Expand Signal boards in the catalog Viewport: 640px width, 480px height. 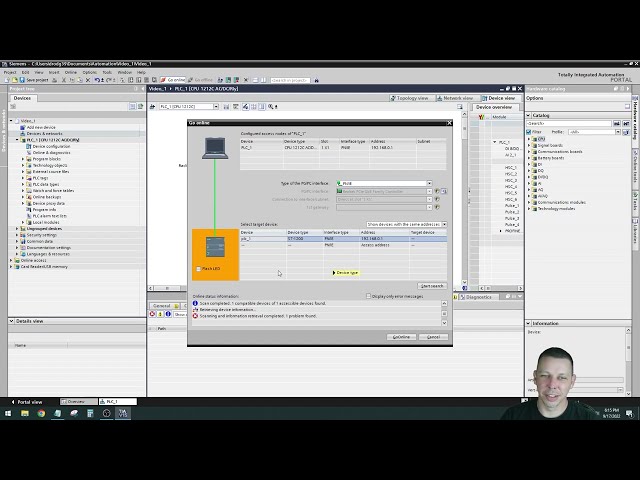pos(529,145)
